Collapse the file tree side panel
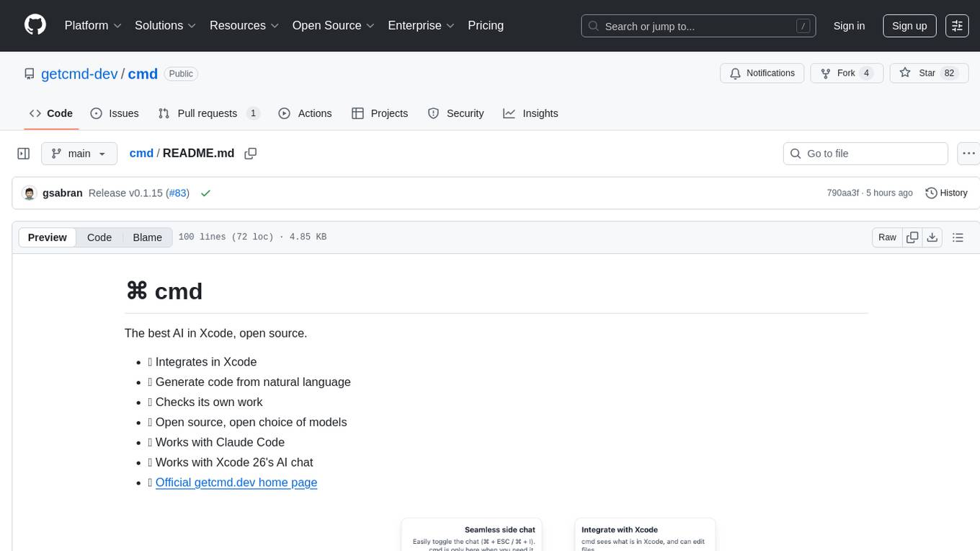Image resolution: width=980 pixels, height=551 pixels. point(24,154)
